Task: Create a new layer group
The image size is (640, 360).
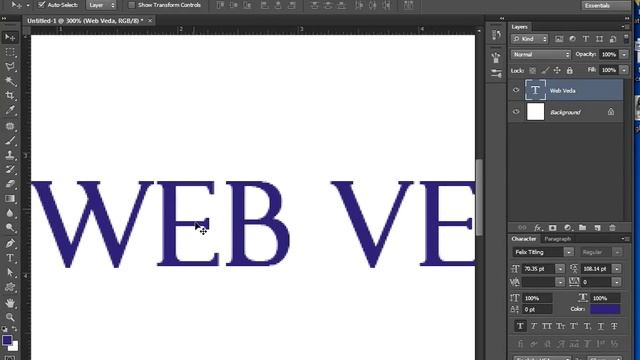Action: pyautogui.click(x=582, y=228)
